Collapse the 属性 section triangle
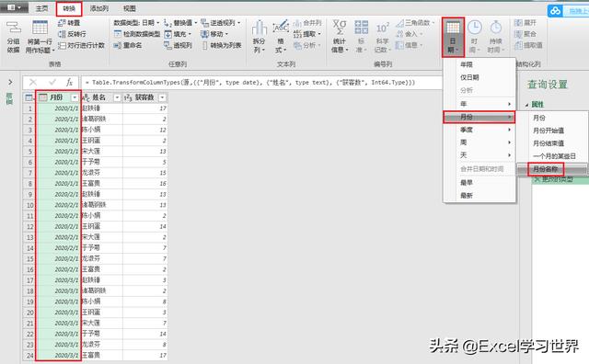This screenshot has width=589, height=364. pos(526,105)
